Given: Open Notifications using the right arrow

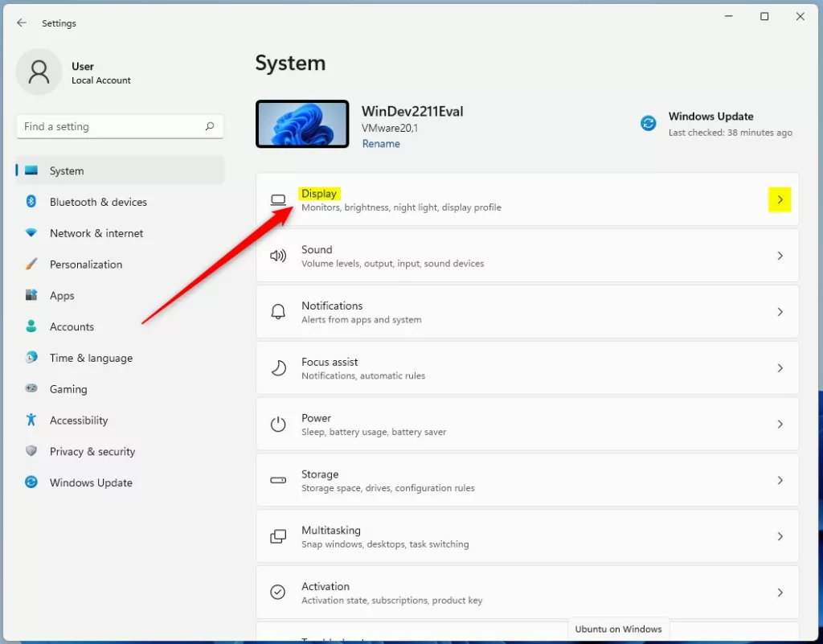Looking at the screenshot, I should point(779,312).
